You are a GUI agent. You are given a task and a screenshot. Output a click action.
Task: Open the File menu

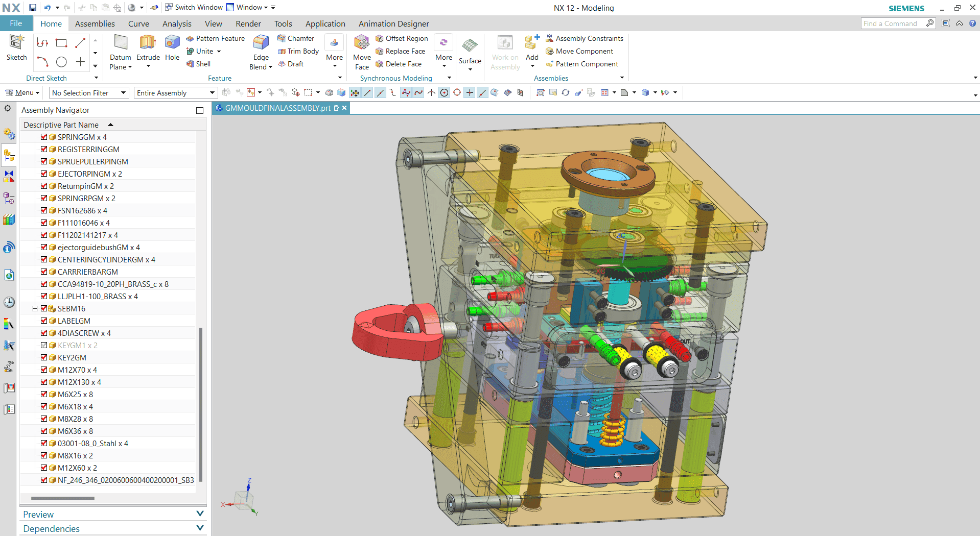click(x=16, y=23)
